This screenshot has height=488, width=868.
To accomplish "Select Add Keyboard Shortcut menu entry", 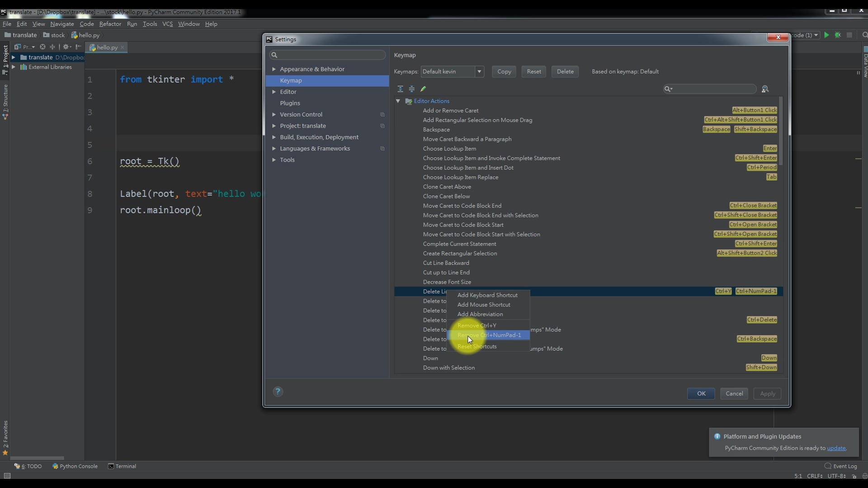I will [487, 295].
